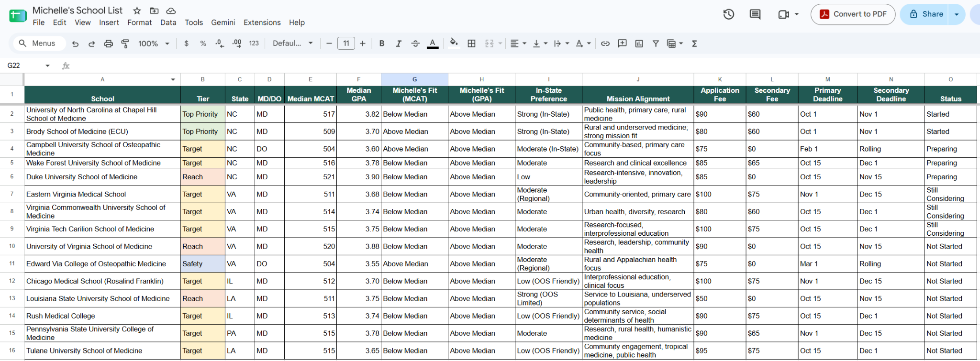Click the undo arrow icon
The height and width of the screenshot is (361, 980).
pyautogui.click(x=75, y=44)
